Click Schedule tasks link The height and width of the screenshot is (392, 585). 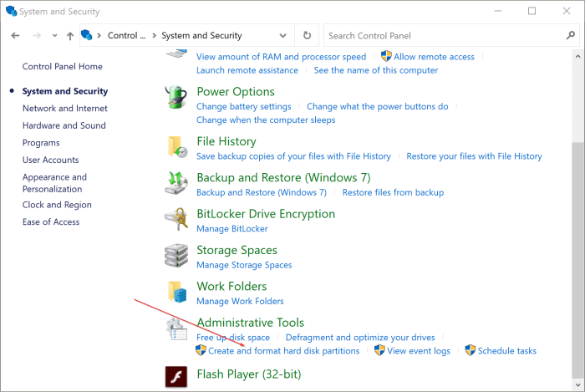coord(507,351)
